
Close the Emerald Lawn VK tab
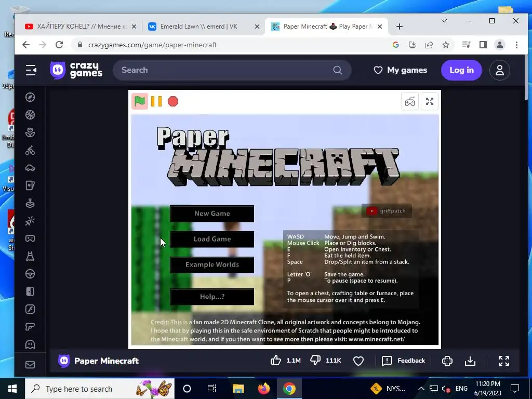tap(257, 26)
